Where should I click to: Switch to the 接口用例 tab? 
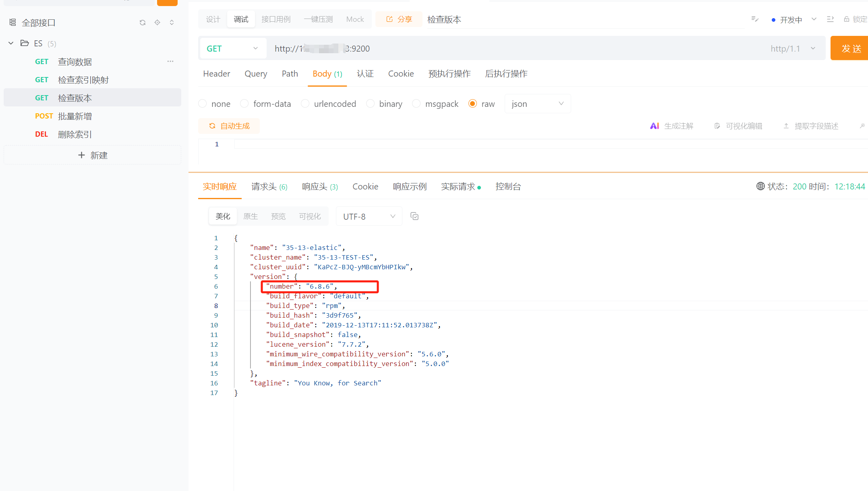click(x=276, y=19)
